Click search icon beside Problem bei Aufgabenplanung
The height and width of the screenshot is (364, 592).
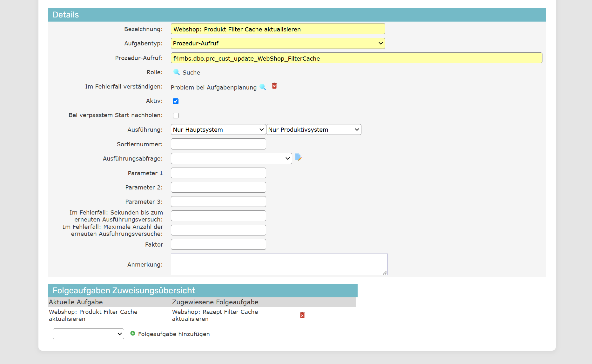tap(263, 87)
